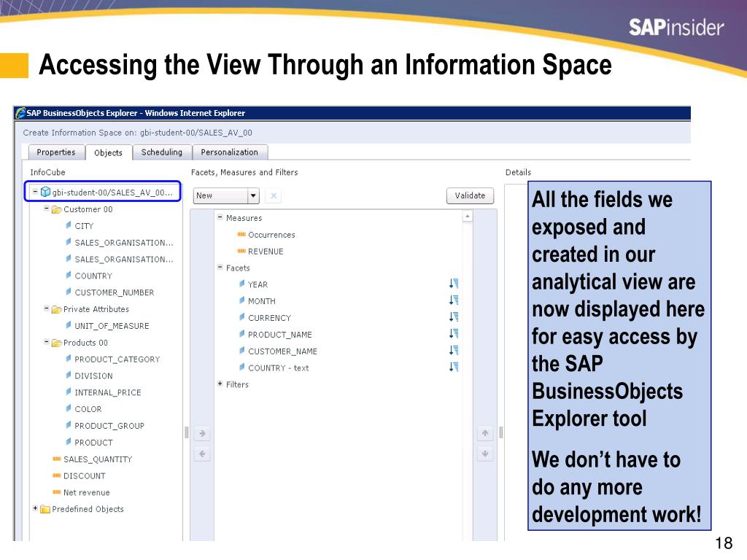747x560 pixels.
Task: Open the Objects tab
Action: [x=108, y=153]
